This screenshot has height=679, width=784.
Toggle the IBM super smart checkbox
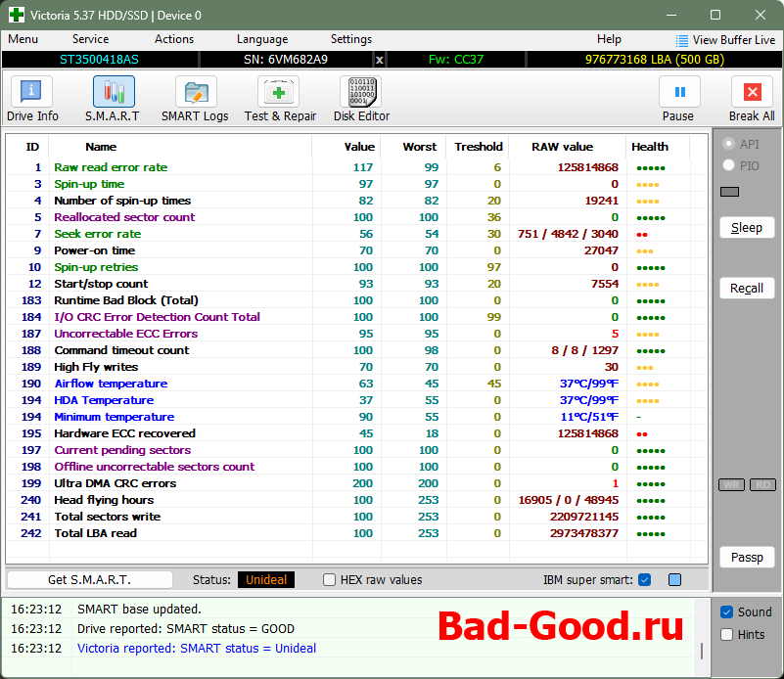click(x=644, y=580)
